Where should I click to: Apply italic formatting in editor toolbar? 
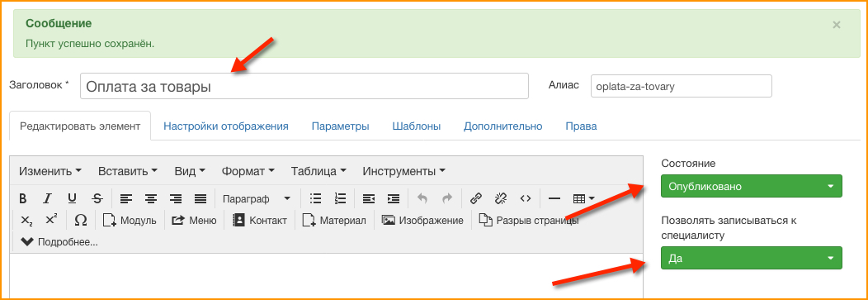pos(48,198)
